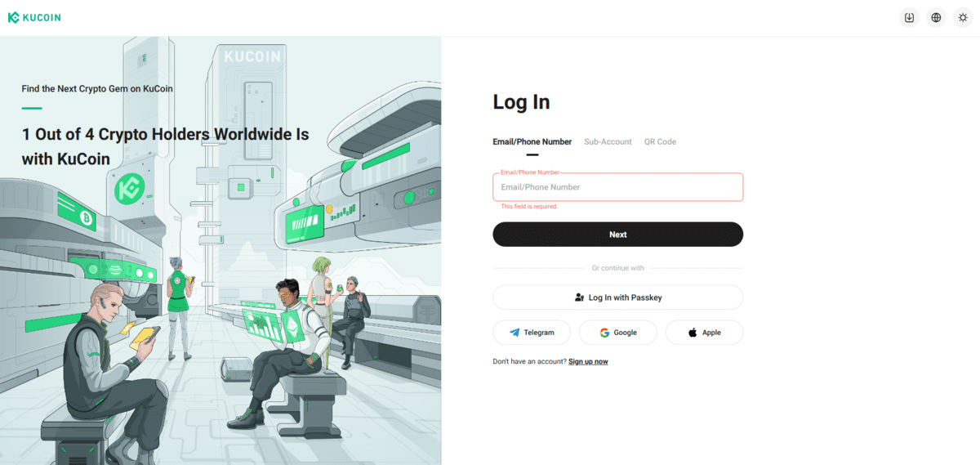Click the Log In heading
This screenshot has width=980, height=465.
click(x=521, y=102)
